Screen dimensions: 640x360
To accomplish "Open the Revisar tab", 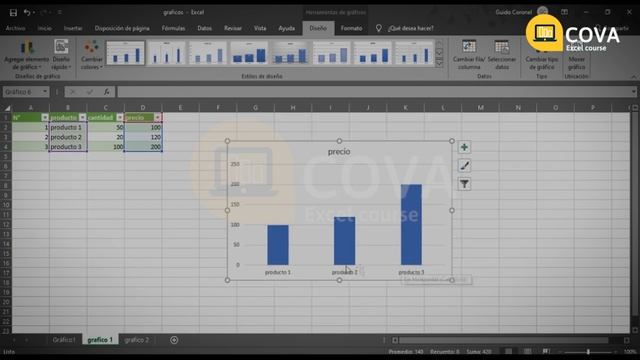I will [233, 28].
